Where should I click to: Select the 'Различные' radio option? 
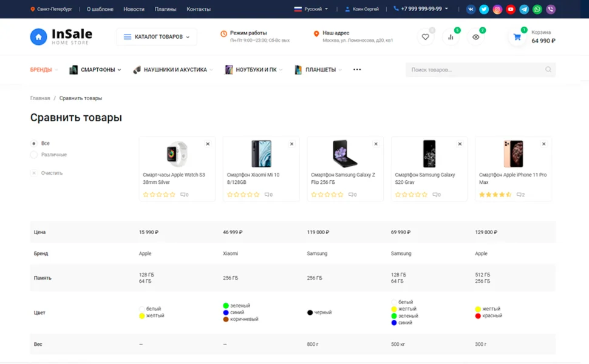34,155
